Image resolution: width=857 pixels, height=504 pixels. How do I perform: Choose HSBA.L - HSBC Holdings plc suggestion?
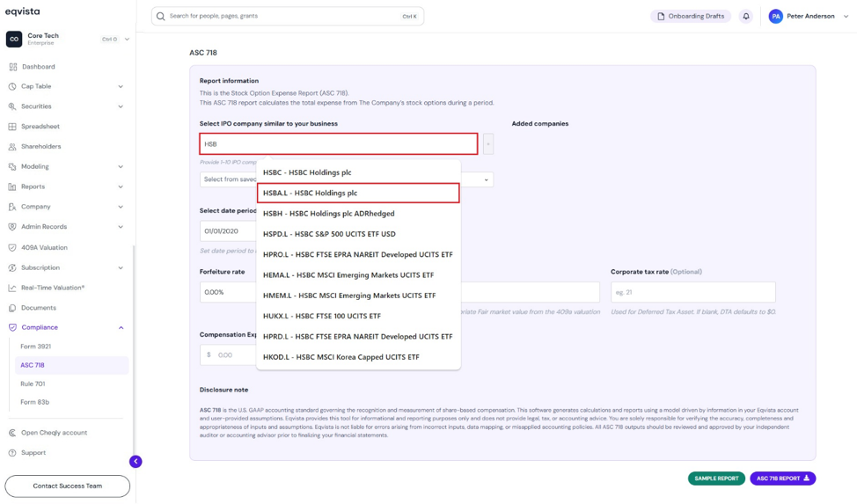coord(358,193)
